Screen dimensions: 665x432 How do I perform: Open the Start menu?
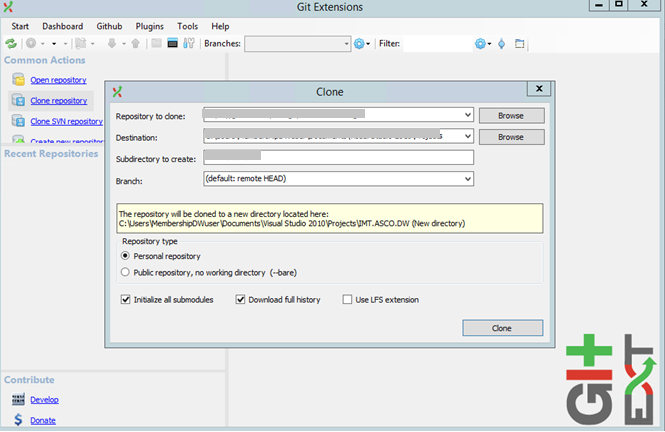(20, 26)
